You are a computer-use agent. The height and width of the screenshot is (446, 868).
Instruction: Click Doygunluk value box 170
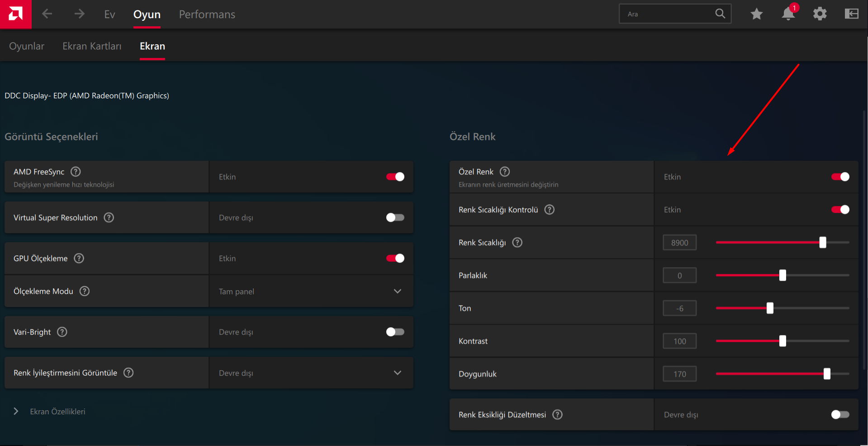(x=679, y=374)
